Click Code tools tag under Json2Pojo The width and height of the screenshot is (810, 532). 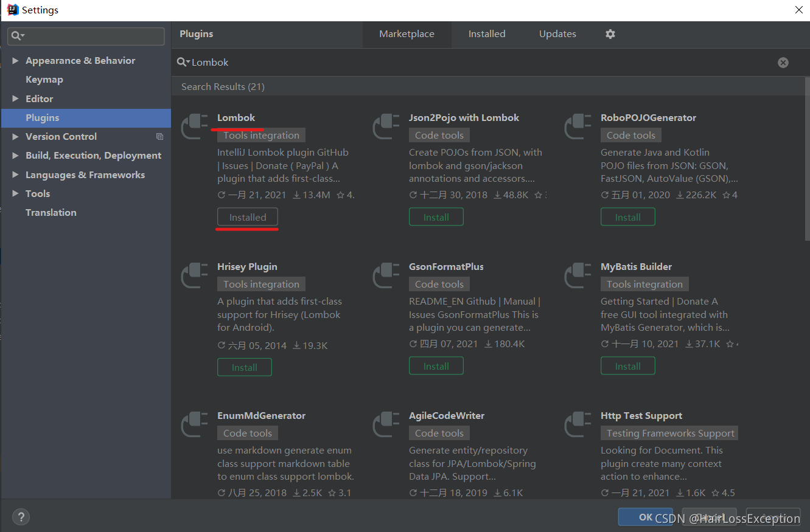pyautogui.click(x=439, y=136)
